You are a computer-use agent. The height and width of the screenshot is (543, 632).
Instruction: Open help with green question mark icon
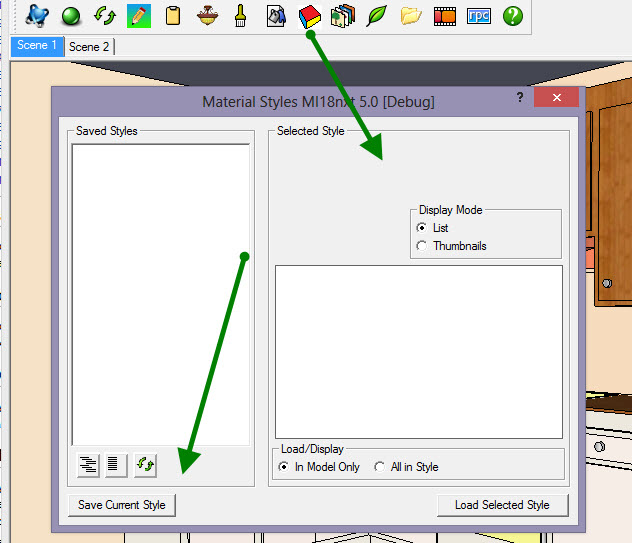pos(513,15)
